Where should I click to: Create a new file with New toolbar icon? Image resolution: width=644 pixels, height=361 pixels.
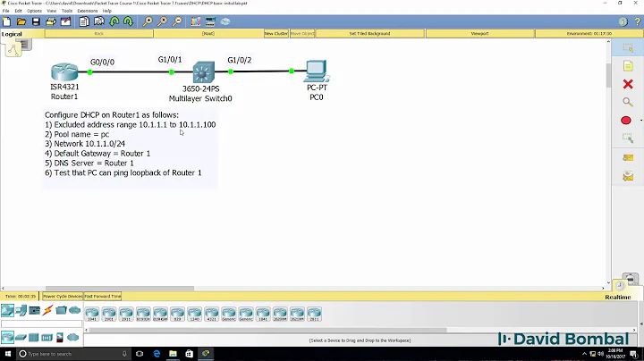[x=6, y=21]
